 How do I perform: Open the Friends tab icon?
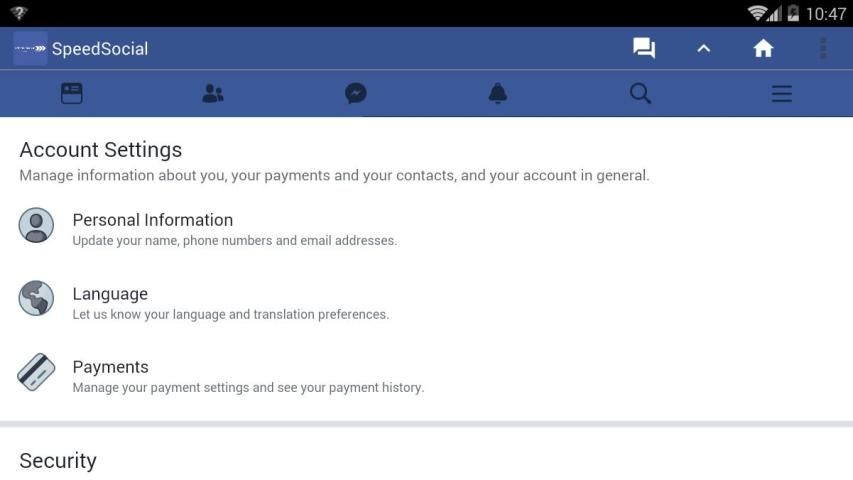pyautogui.click(x=213, y=94)
